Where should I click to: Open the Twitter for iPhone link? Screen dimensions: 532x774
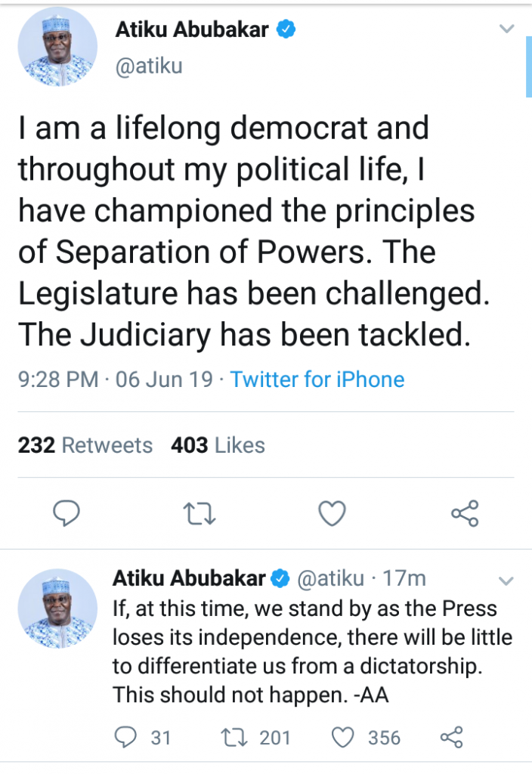pyautogui.click(x=317, y=379)
